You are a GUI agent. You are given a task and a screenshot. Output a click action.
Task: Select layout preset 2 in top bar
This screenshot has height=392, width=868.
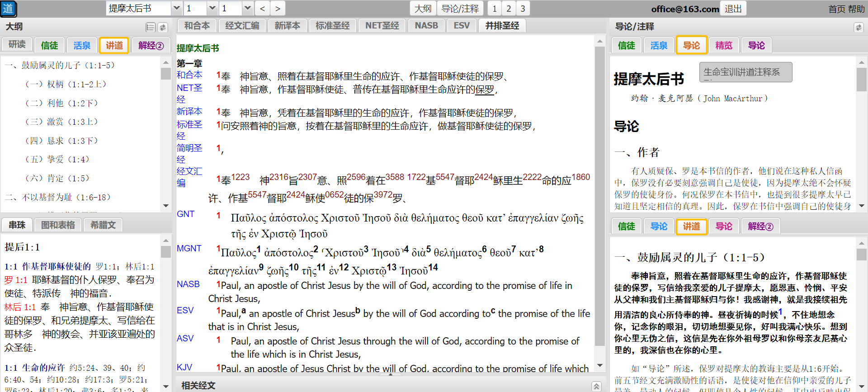click(509, 9)
